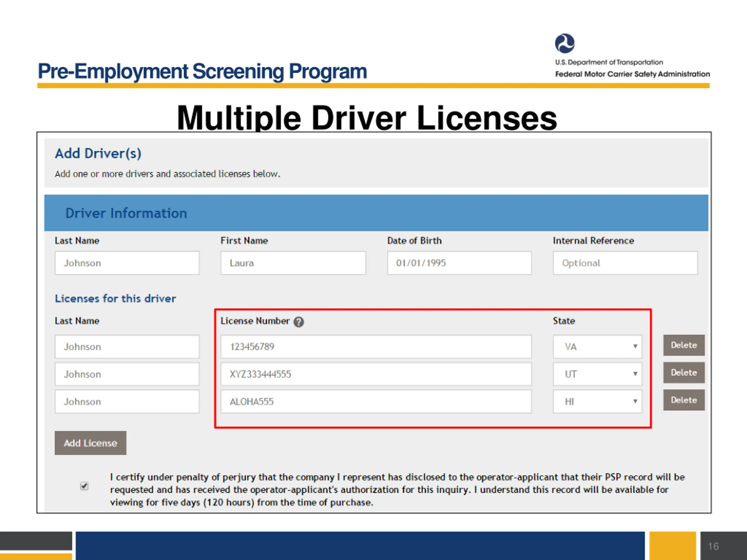Open the HI state dropdown
747x560 pixels.
pyautogui.click(x=597, y=401)
